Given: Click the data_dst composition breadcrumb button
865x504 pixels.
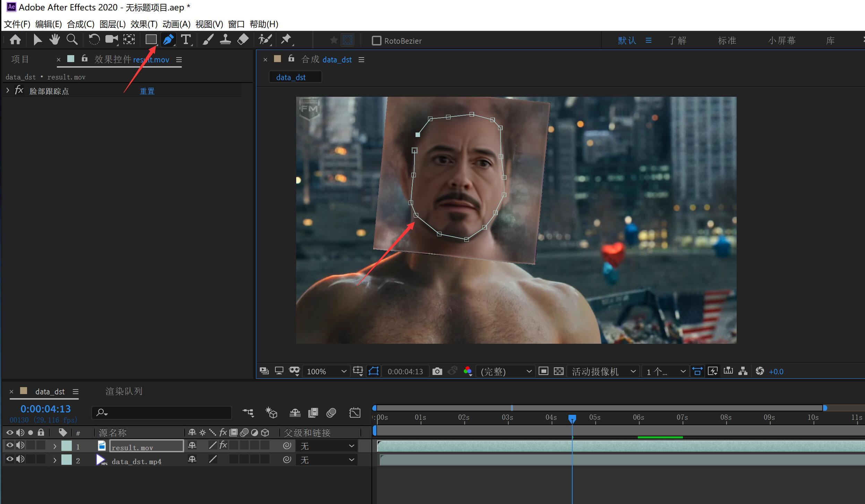Looking at the screenshot, I should pyautogui.click(x=295, y=77).
